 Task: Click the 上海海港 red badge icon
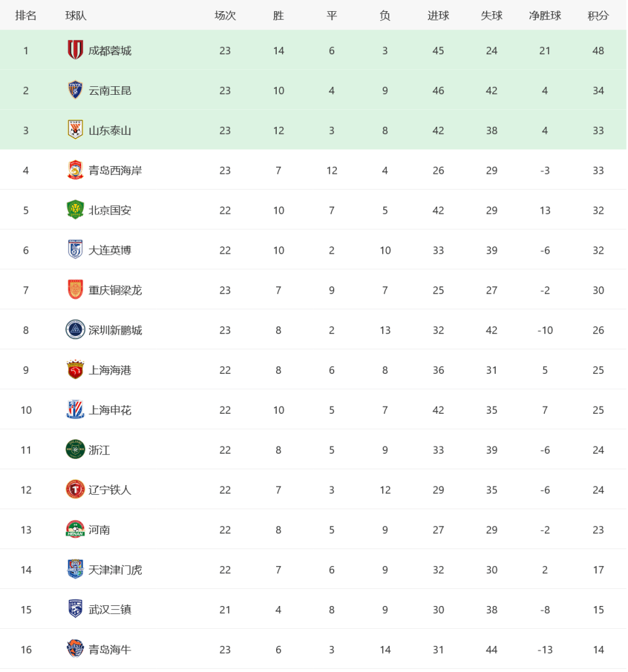(x=75, y=369)
